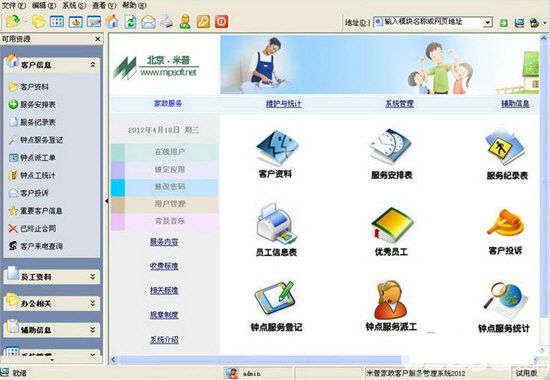
Task: Click the mail envelope toolbar icon
Action: coord(148,22)
